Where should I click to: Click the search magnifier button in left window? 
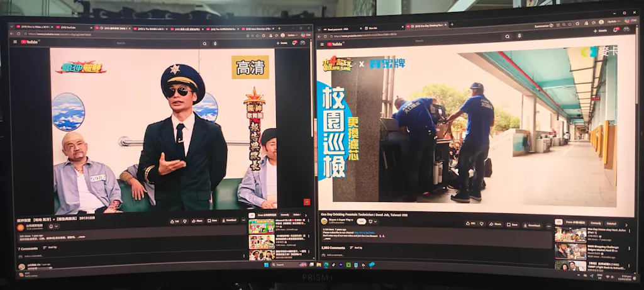(204, 43)
